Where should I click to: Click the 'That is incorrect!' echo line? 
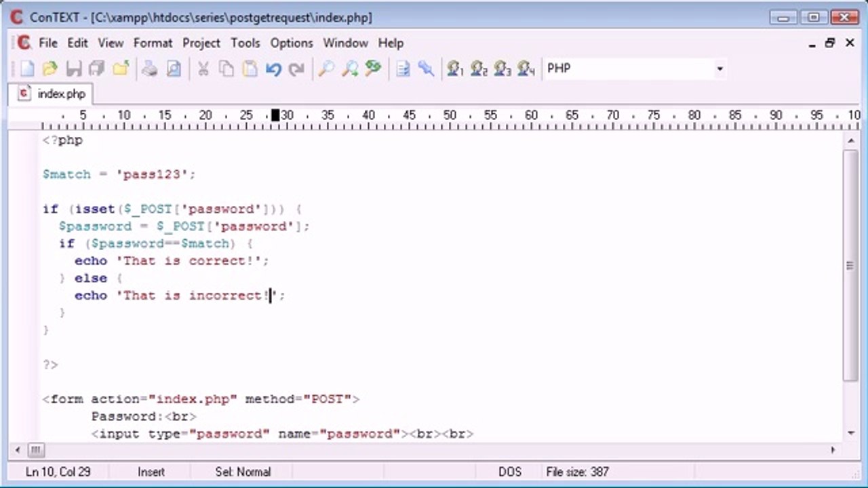pos(180,296)
